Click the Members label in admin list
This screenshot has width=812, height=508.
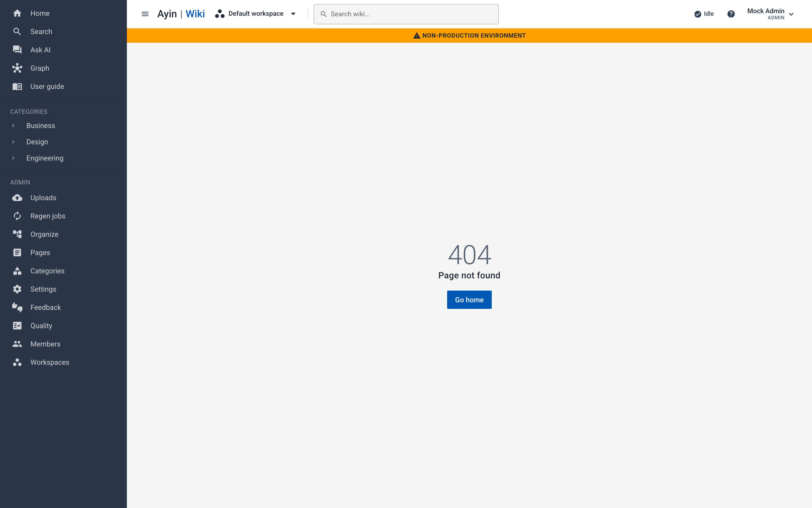point(45,344)
